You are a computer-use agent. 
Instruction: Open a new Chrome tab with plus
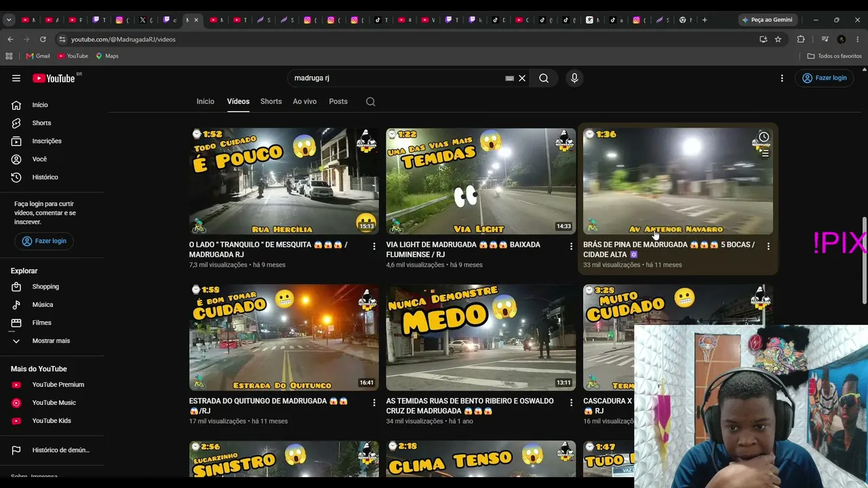click(x=705, y=20)
